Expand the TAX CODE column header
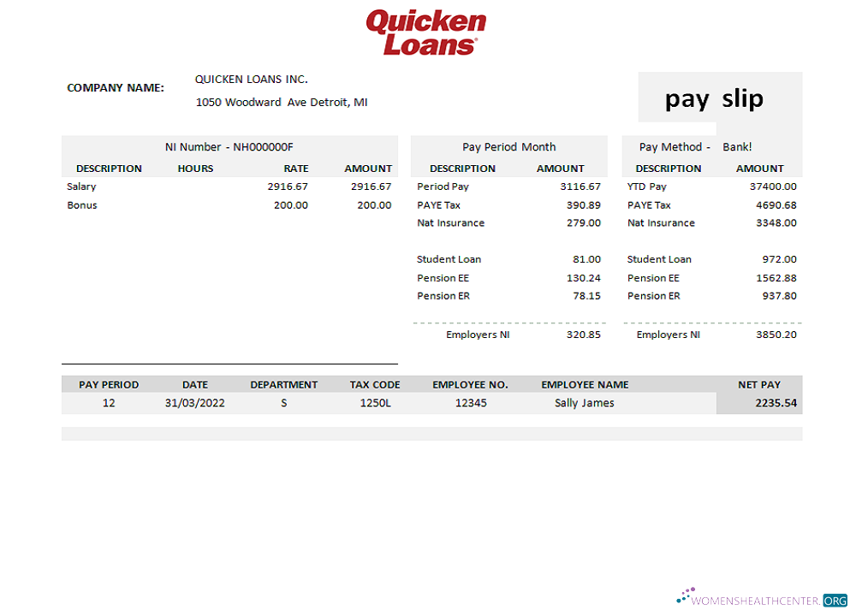The height and width of the screenshot is (616, 856). coord(375,384)
